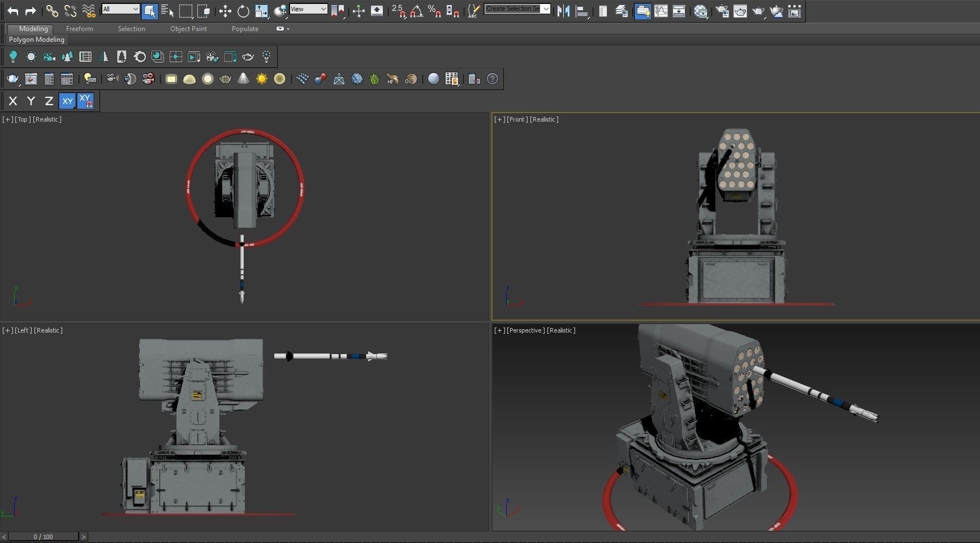The width and height of the screenshot is (980, 543).
Task: Toggle the highlighted Ribbon button
Action: click(x=642, y=11)
